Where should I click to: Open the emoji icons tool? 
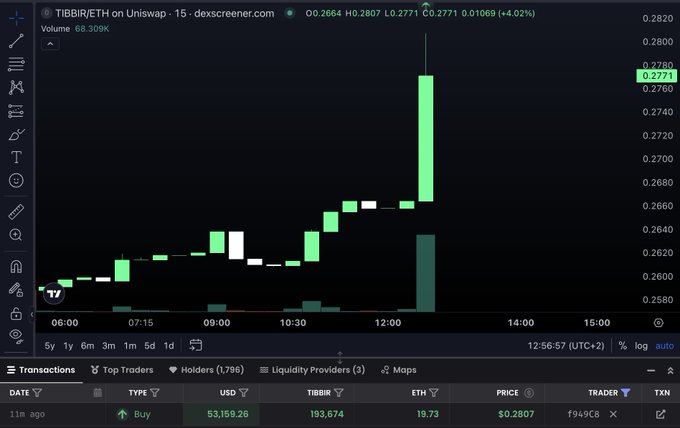click(x=16, y=180)
